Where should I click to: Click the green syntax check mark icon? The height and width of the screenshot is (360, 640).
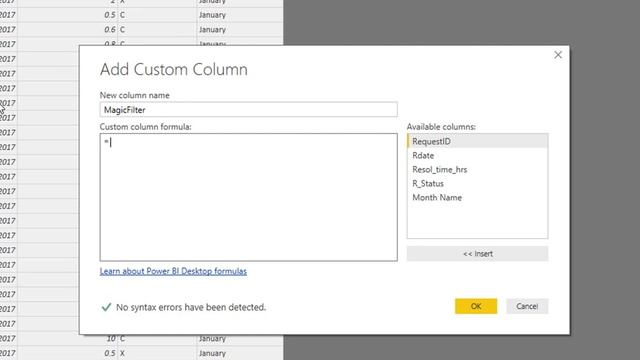106,307
